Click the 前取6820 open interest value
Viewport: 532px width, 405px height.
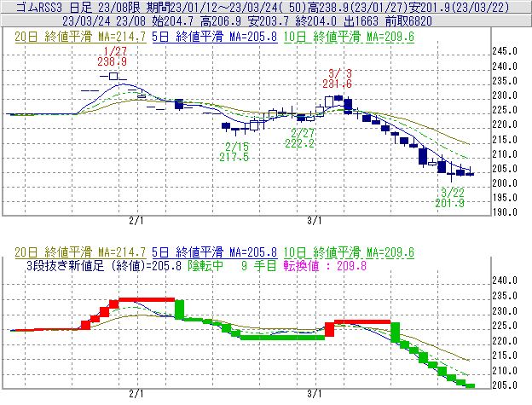pos(408,21)
